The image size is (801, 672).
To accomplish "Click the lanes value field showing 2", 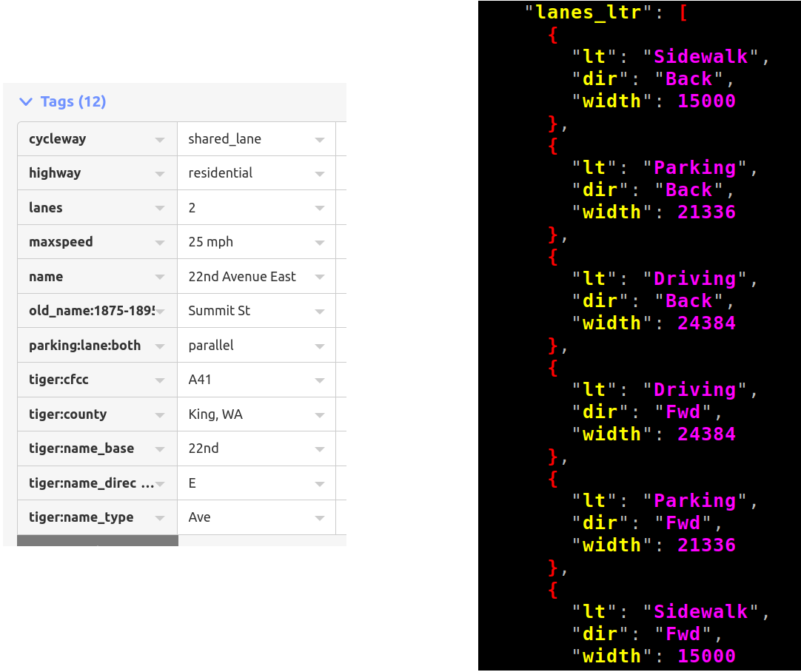I will click(244, 208).
